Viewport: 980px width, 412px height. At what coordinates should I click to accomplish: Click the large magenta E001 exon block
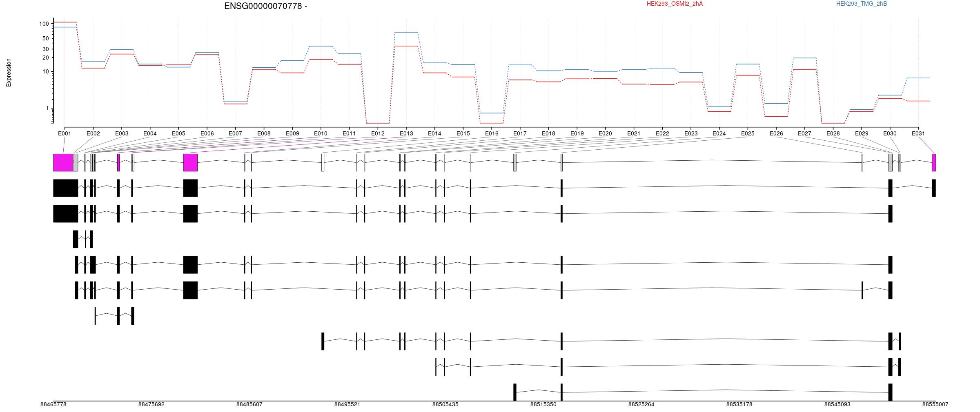pyautogui.click(x=63, y=162)
